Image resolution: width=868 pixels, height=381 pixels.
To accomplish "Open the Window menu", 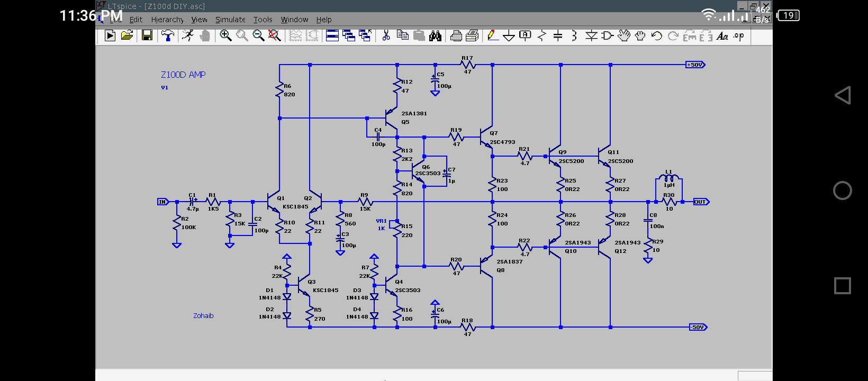I will coord(294,20).
